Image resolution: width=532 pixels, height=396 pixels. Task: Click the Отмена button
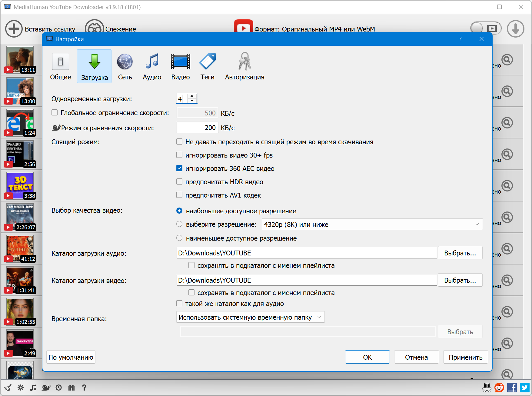tap(417, 357)
